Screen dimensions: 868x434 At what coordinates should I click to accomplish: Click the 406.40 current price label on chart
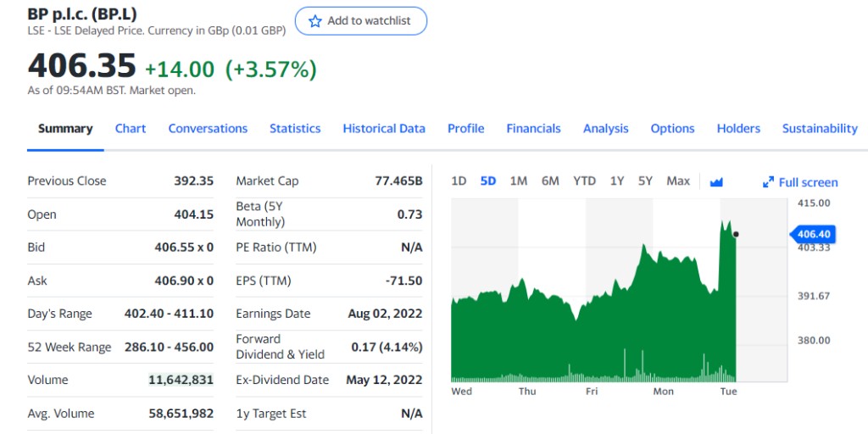814,234
